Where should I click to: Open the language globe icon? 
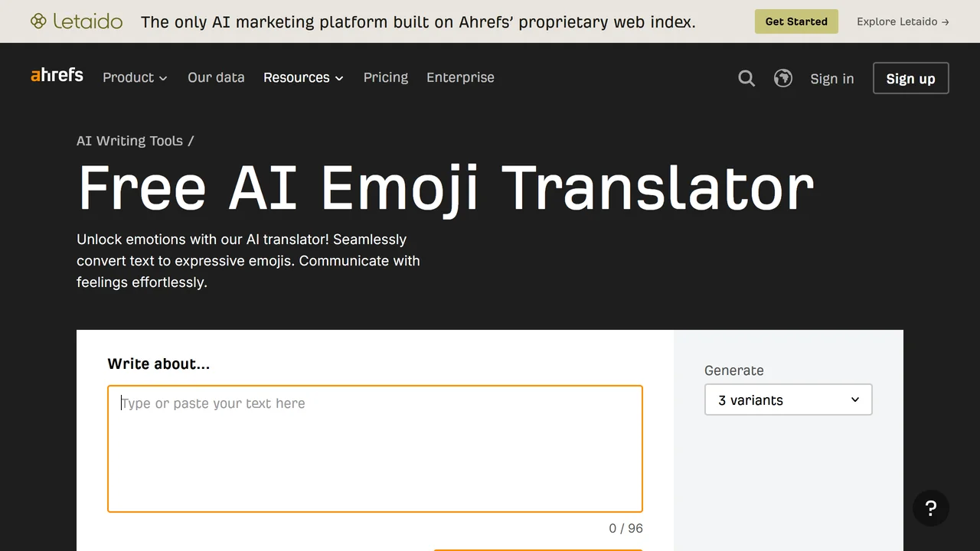(782, 78)
